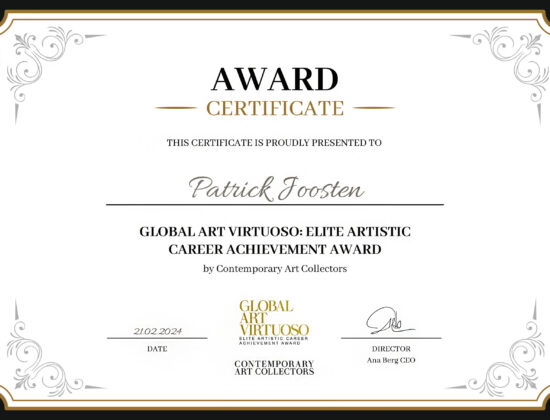
Task: Click the Global Art Virtuoso gold logo
Action: [274, 322]
